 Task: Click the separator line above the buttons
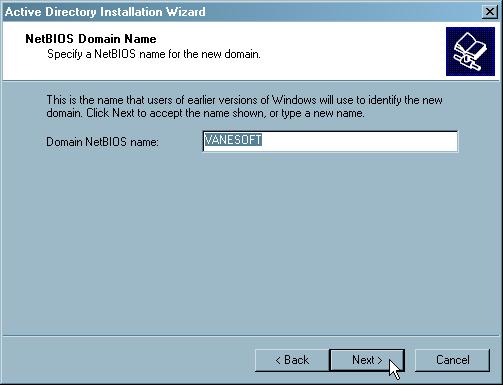click(251, 335)
